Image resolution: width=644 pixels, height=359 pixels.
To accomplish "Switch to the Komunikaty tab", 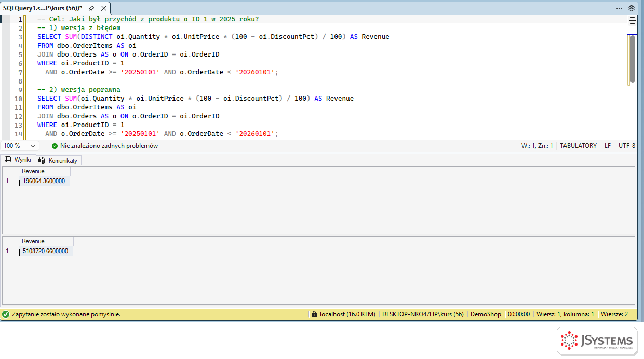I will tap(58, 160).
